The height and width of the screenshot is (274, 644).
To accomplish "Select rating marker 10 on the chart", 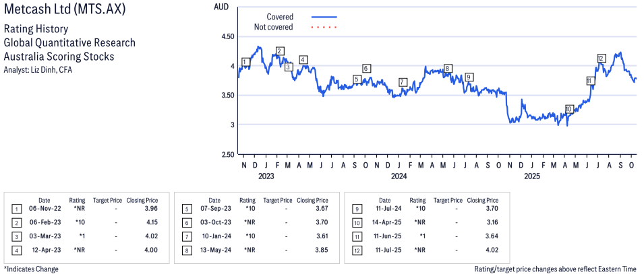I will pyautogui.click(x=568, y=108).
